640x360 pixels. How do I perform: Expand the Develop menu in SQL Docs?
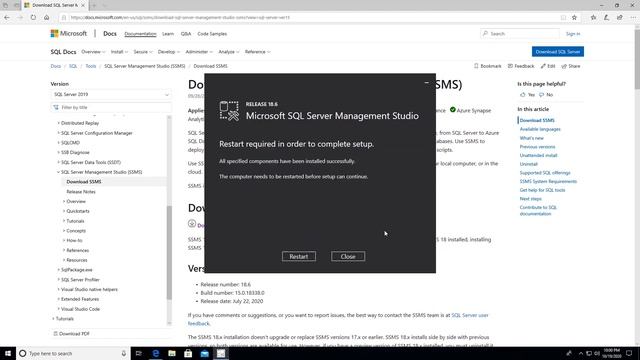tap(169, 52)
